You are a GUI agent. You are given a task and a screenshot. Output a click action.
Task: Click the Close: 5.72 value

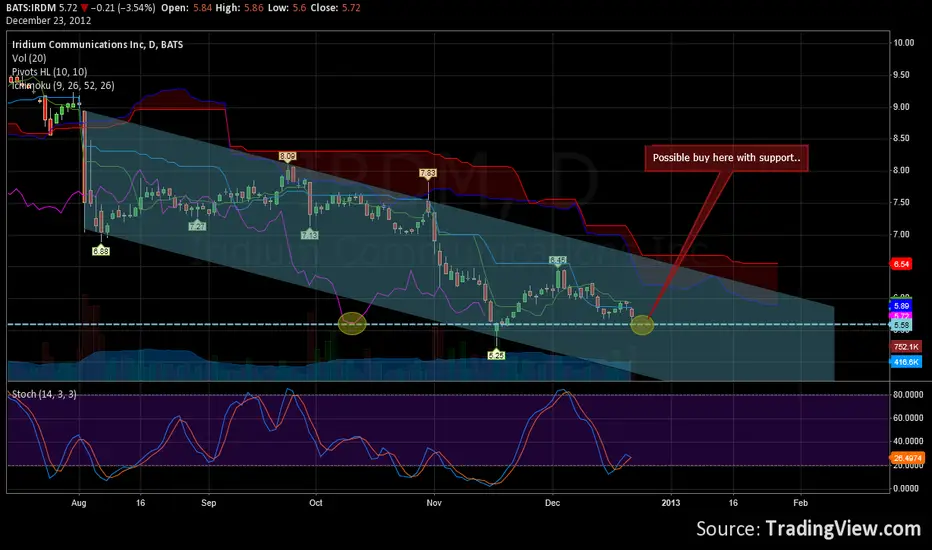coord(335,8)
